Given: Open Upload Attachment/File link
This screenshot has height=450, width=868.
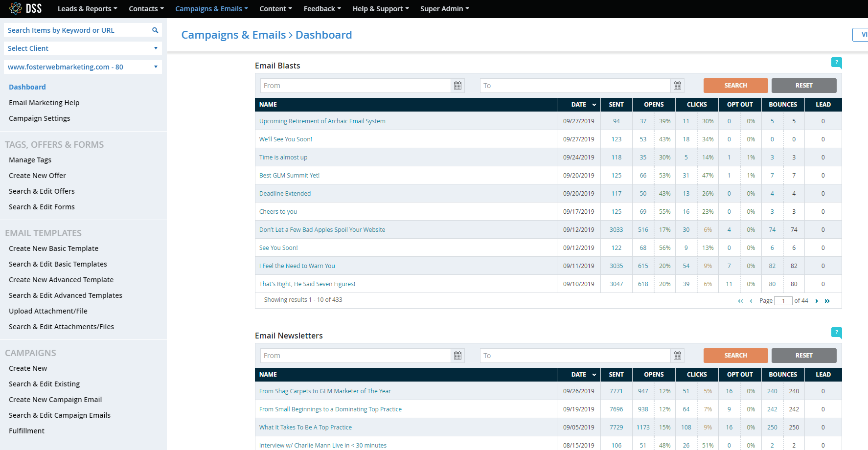Looking at the screenshot, I should click(48, 311).
